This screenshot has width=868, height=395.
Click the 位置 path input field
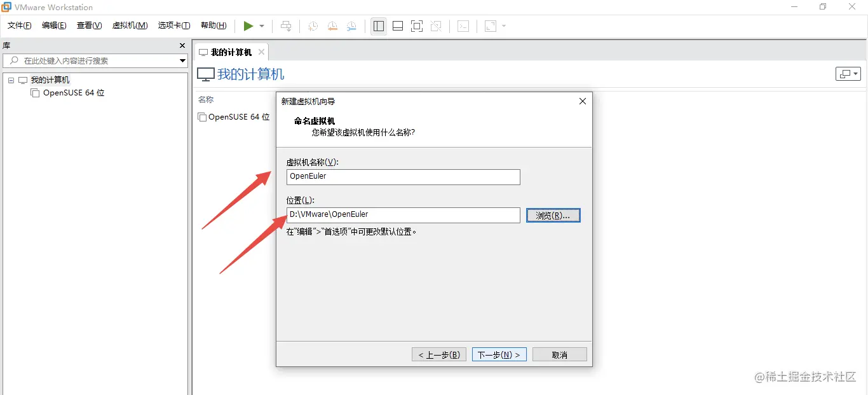click(x=403, y=215)
